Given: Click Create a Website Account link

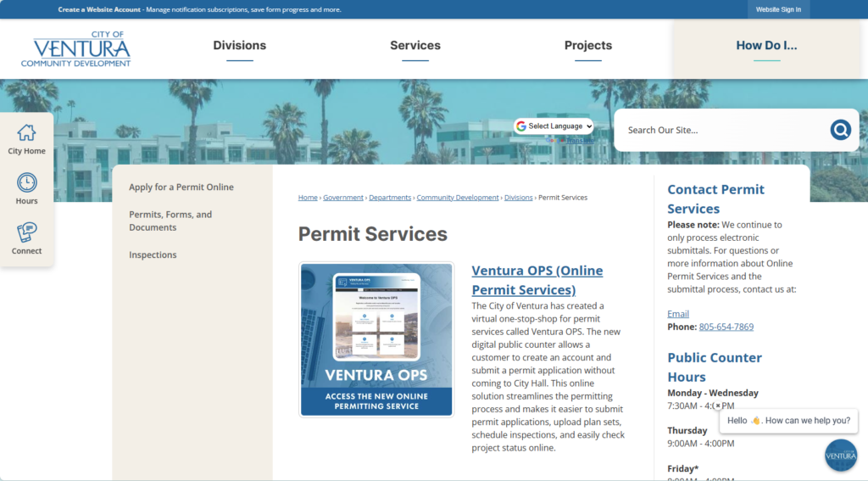Looking at the screenshot, I should (x=99, y=9).
